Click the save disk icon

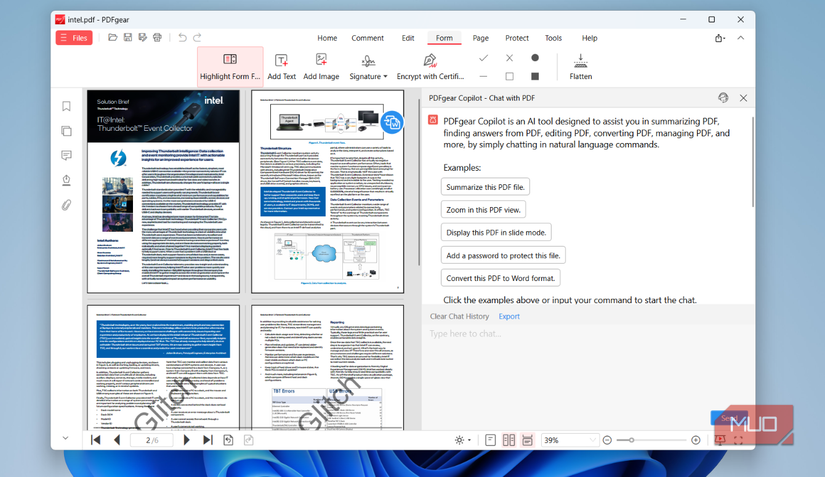click(x=128, y=37)
